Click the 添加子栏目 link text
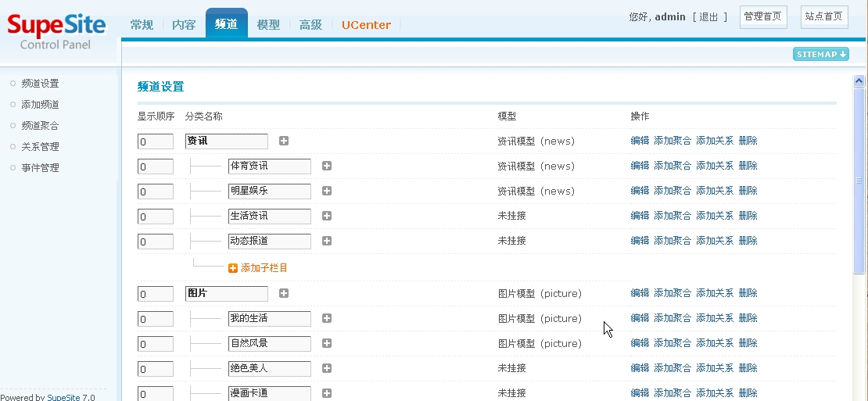The image size is (868, 401). click(264, 267)
